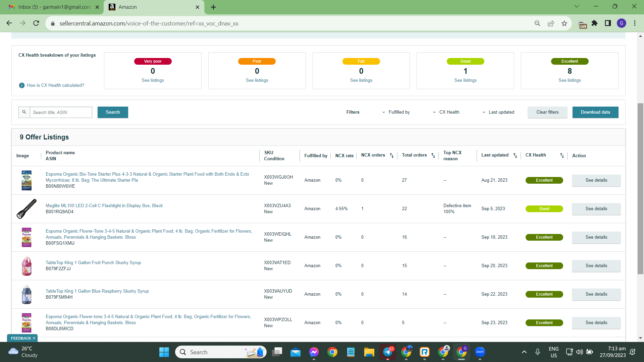The width and height of the screenshot is (644, 362).
Task: Open the Feedback button
Action: pyautogui.click(x=21, y=338)
